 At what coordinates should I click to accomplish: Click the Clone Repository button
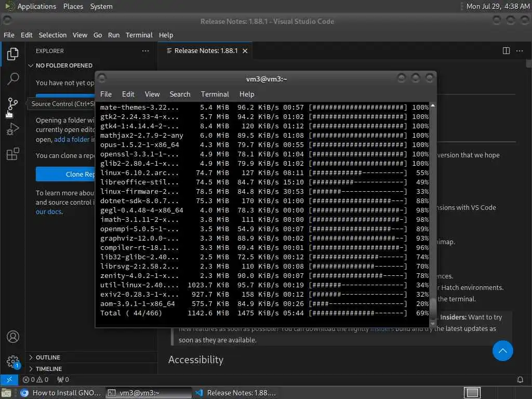click(x=65, y=174)
